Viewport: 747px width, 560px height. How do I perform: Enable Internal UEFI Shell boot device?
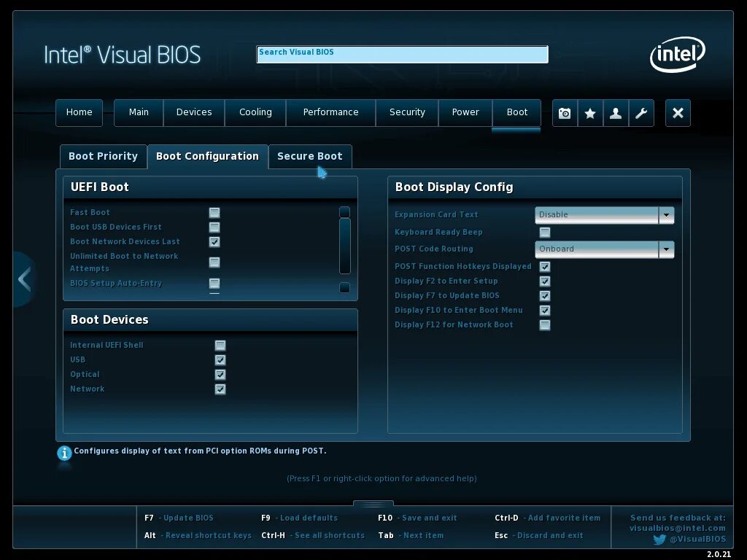coord(220,345)
